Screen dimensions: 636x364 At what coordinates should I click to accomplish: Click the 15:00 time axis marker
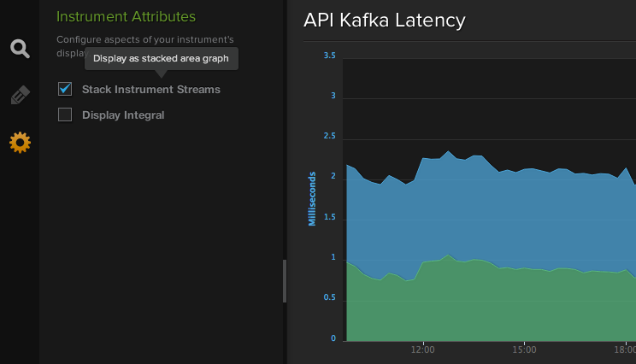[x=524, y=349]
